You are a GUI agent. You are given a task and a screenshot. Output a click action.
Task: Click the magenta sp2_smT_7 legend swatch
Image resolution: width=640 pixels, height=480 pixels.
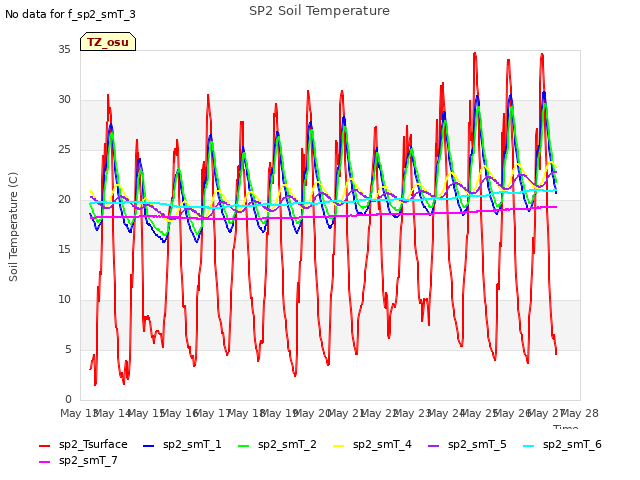[44, 462]
